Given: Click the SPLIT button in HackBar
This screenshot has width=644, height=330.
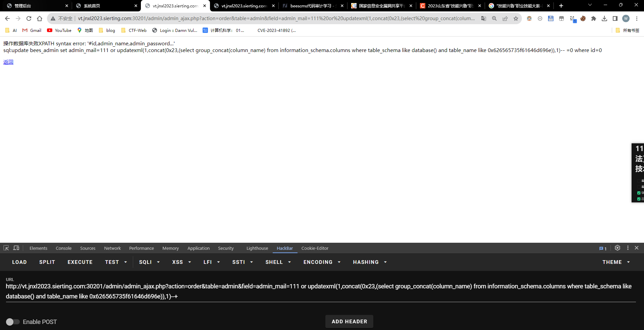Looking at the screenshot, I should pos(47,262).
